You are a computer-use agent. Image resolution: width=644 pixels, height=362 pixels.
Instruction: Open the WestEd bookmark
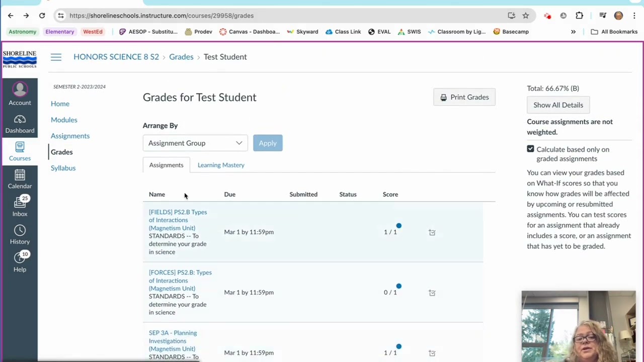[93, 32]
